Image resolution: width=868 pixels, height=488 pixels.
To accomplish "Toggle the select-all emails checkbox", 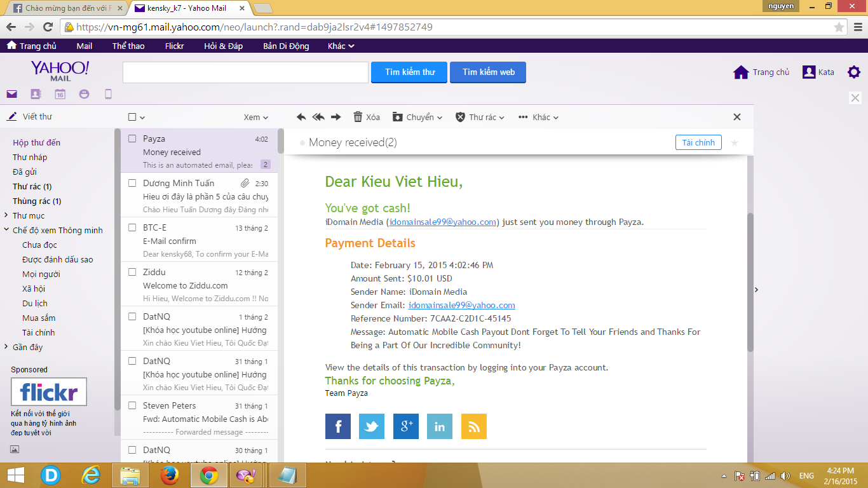I will [x=132, y=117].
